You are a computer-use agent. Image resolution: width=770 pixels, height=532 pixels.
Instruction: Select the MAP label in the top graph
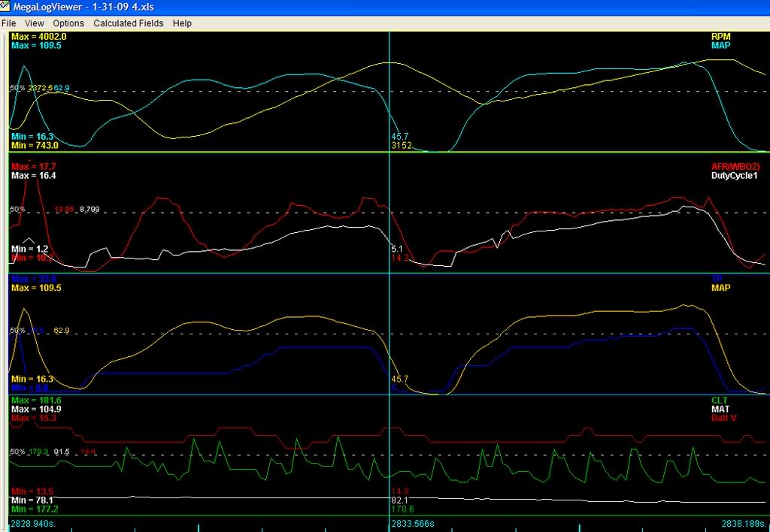tap(721, 45)
